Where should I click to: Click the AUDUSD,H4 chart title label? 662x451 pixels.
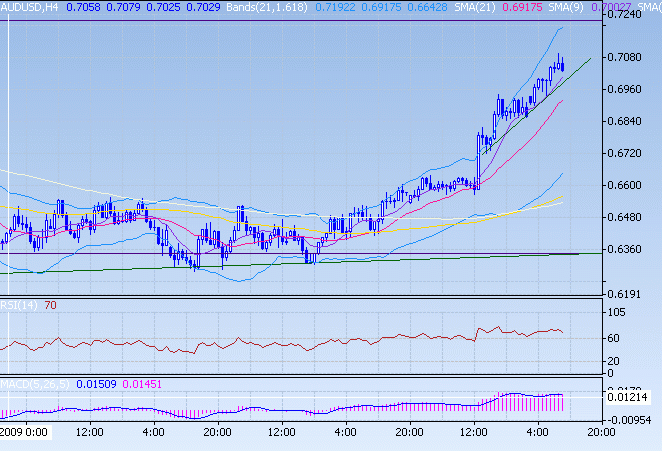click(28, 7)
